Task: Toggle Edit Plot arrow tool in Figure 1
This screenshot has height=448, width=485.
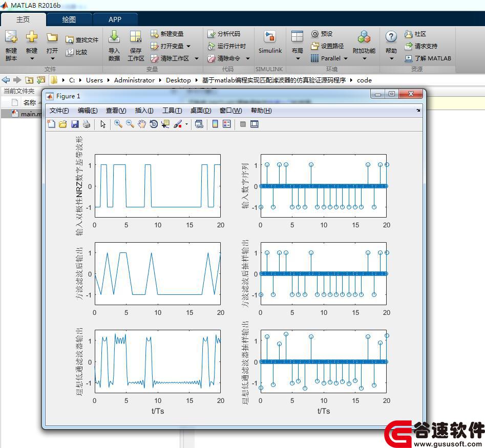Action: (x=103, y=124)
